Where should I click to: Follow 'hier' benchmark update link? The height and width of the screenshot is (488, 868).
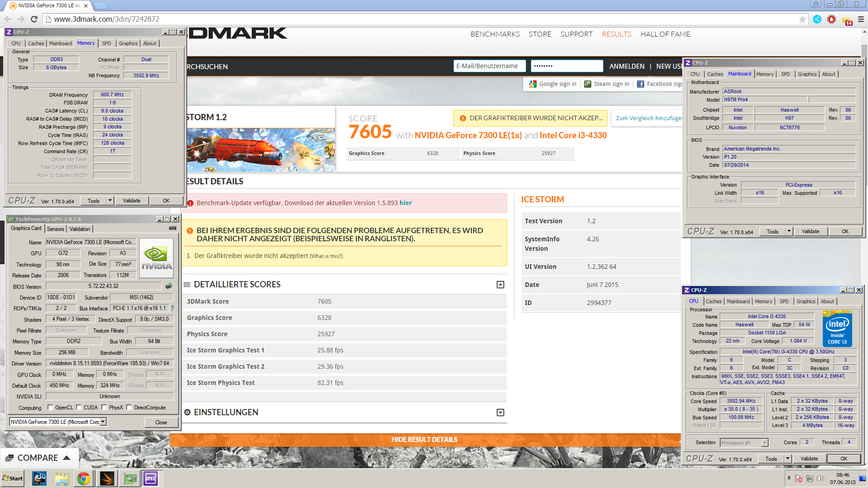[x=406, y=203]
